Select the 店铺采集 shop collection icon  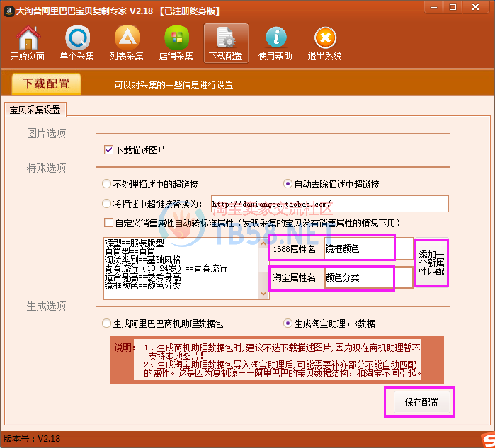(176, 42)
